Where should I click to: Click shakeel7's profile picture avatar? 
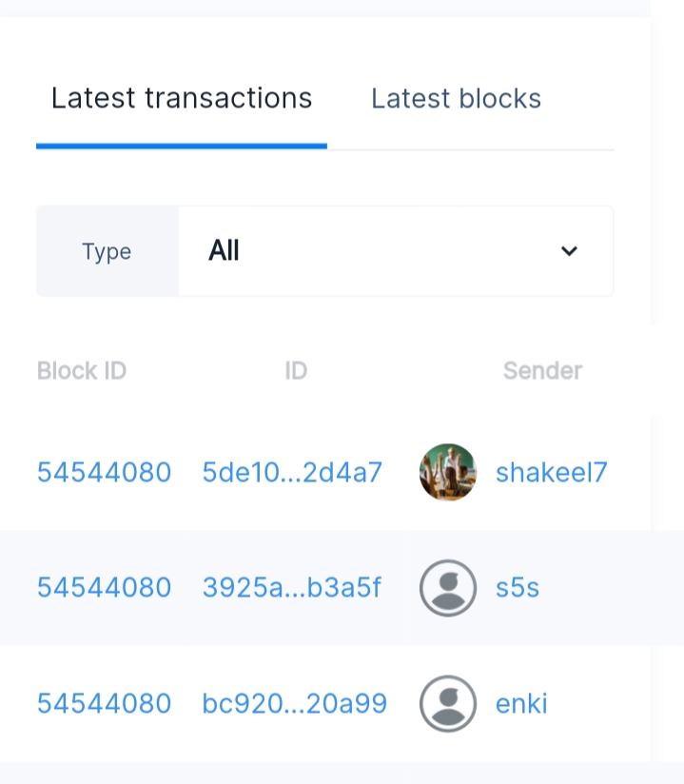tap(448, 472)
